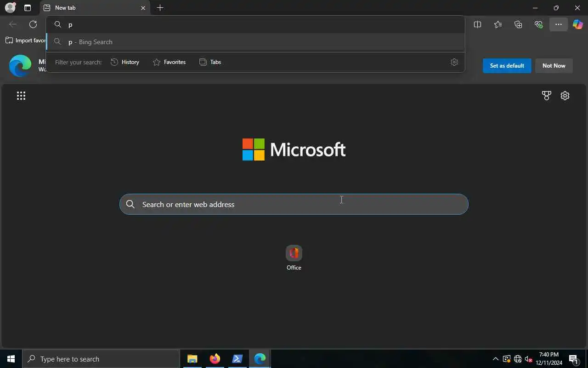Viewport: 588px width, 368px height.
Task: Filter address bar search by History
Action: [125, 62]
